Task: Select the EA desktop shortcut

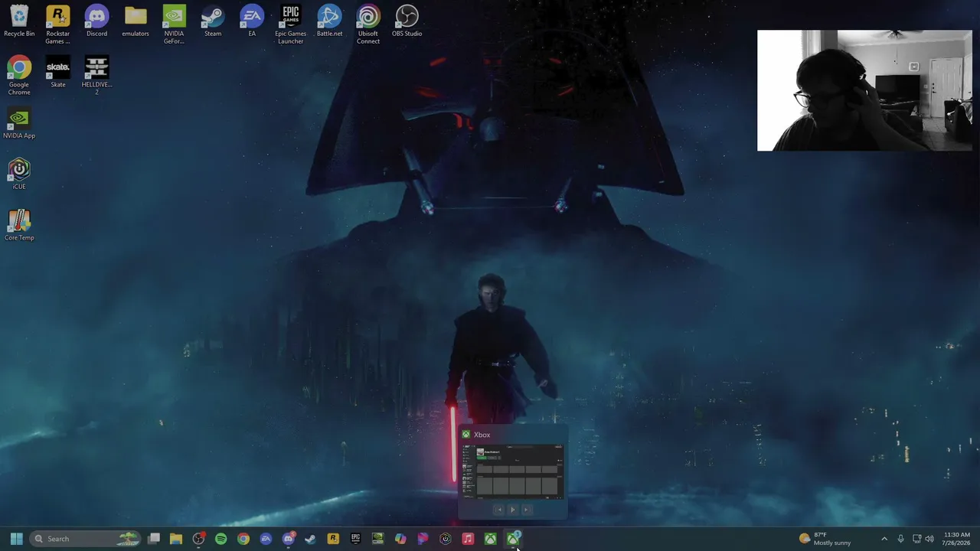Action: point(252,21)
